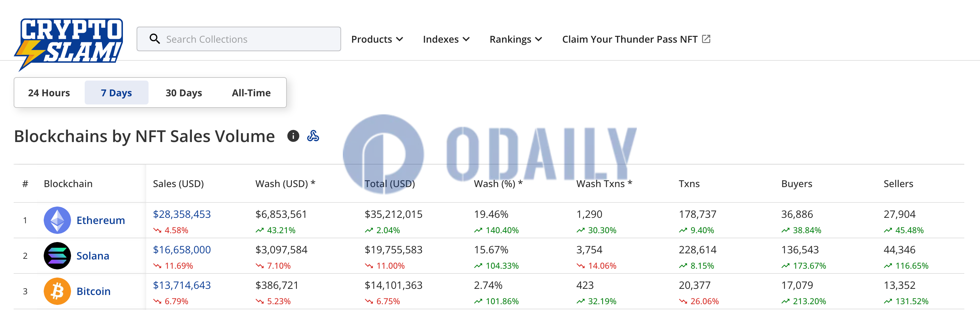Click the search magnifier icon
Image resolution: width=980 pixels, height=310 pixels.
tap(154, 39)
